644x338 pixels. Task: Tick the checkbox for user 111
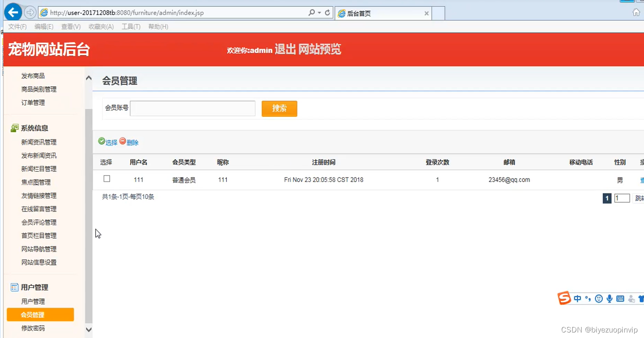(107, 179)
